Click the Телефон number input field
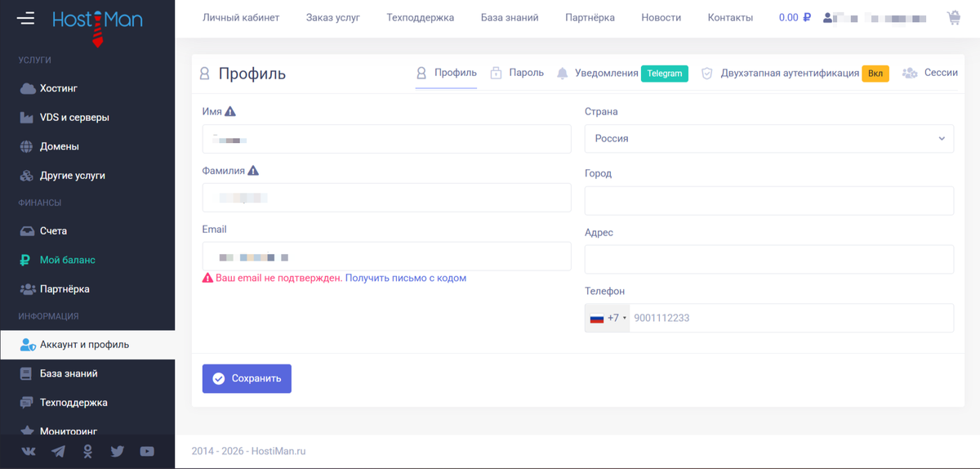Image resolution: width=980 pixels, height=469 pixels. (x=791, y=318)
